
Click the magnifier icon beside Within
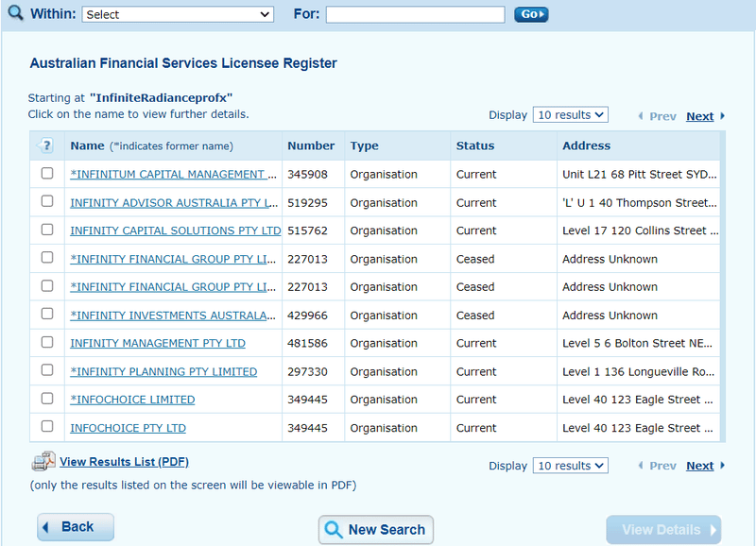pos(15,13)
